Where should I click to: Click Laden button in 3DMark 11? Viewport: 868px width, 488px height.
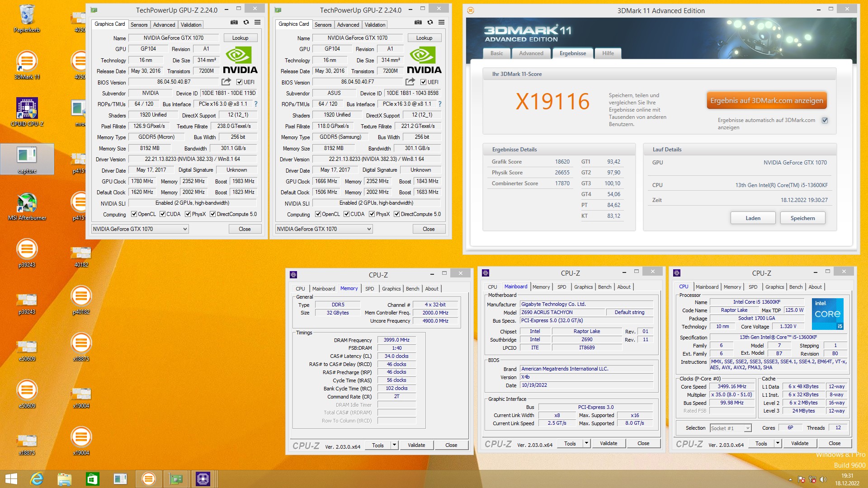point(753,218)
